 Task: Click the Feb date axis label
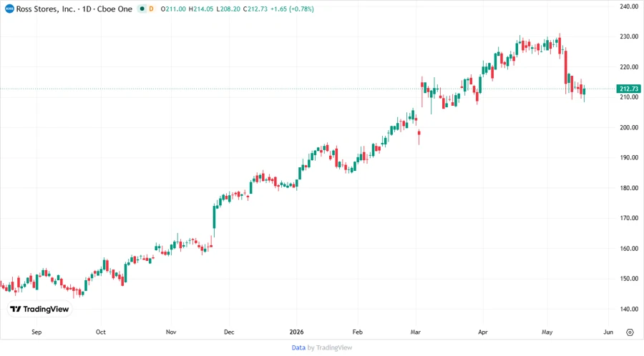358,332
